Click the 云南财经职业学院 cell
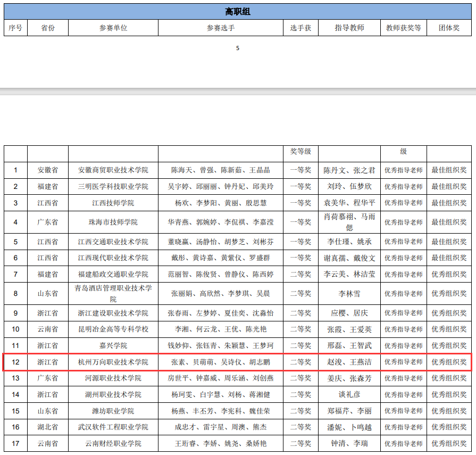476x455 pixels. coord(113,444)
